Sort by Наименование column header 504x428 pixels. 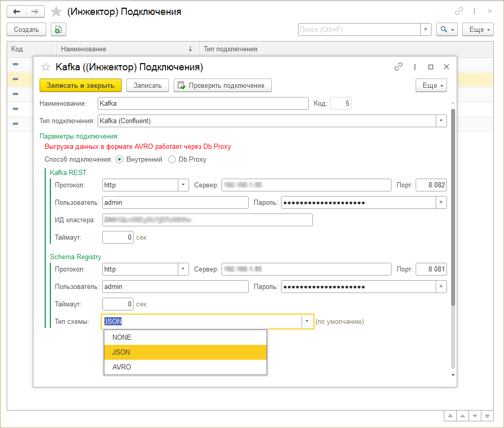click(128, 49)
